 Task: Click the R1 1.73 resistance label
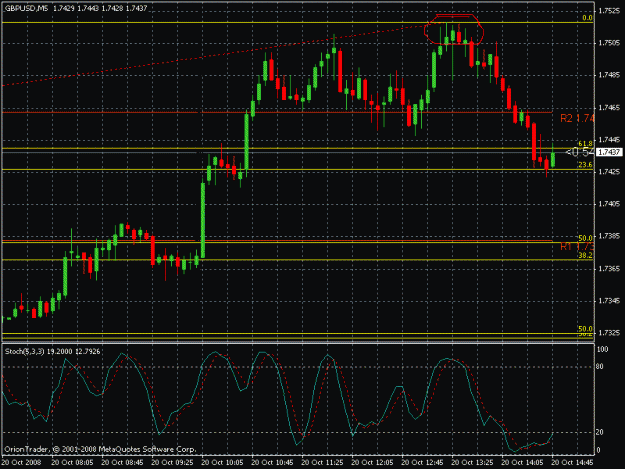(x=577, y=246)
